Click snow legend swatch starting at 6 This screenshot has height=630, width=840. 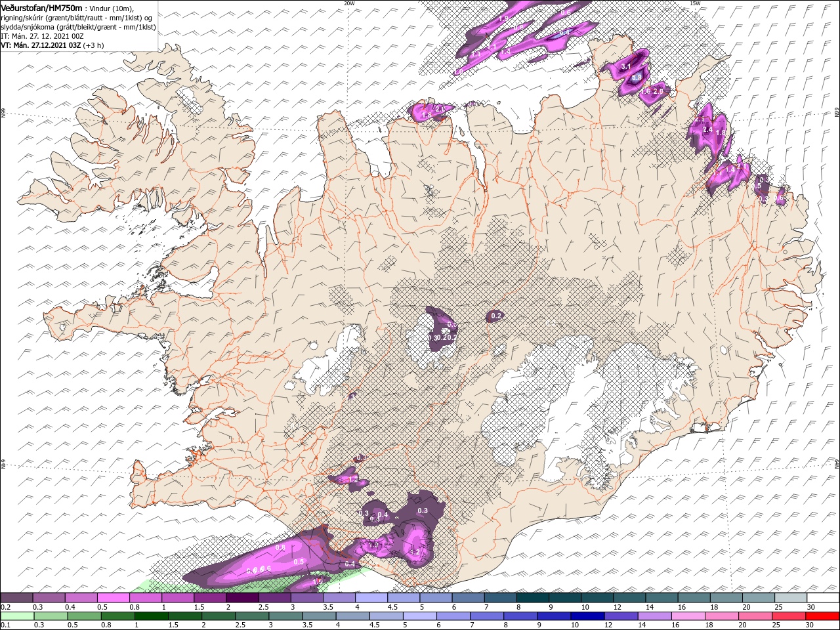point(468,597)
